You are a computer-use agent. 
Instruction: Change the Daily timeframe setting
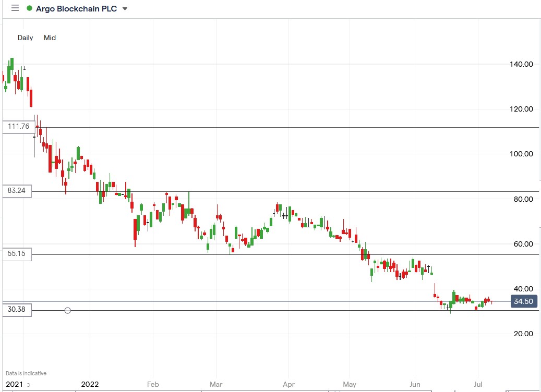(x=25, y=38)
